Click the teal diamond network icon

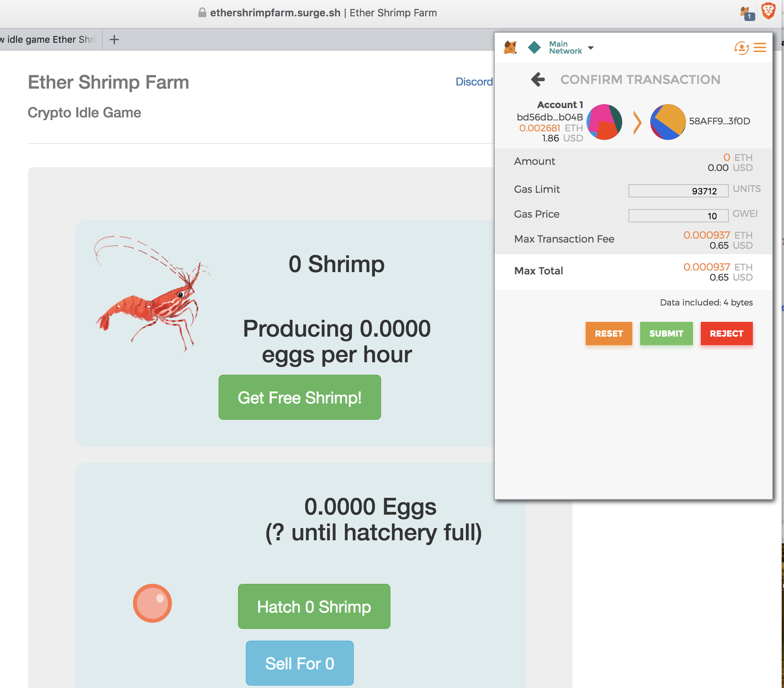click(x=534, y=47)
